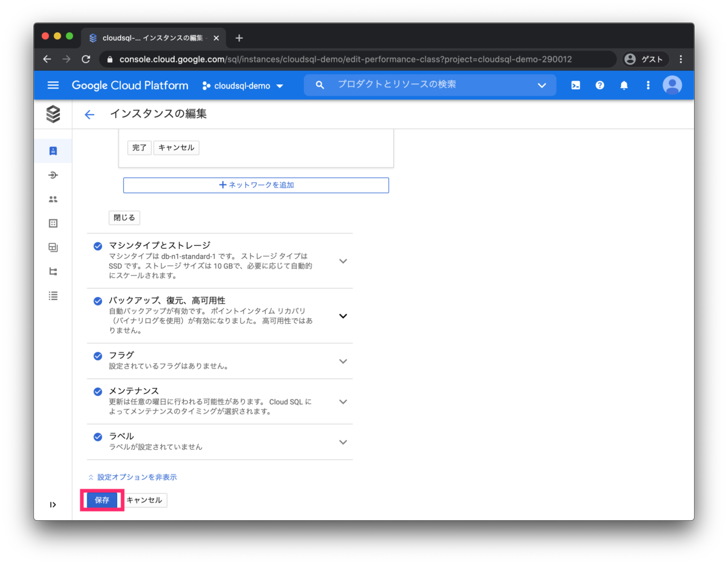Expand the バックアップ、復元、高可用性 section

343,316
